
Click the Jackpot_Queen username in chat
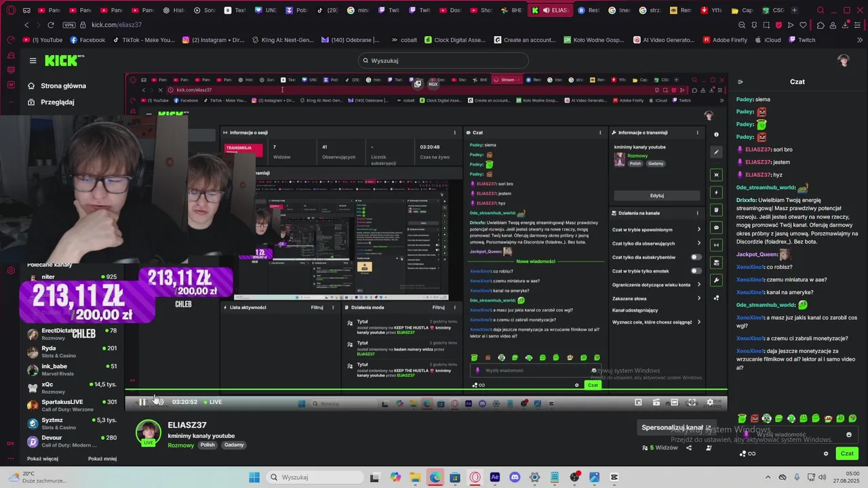pos(757,254)
